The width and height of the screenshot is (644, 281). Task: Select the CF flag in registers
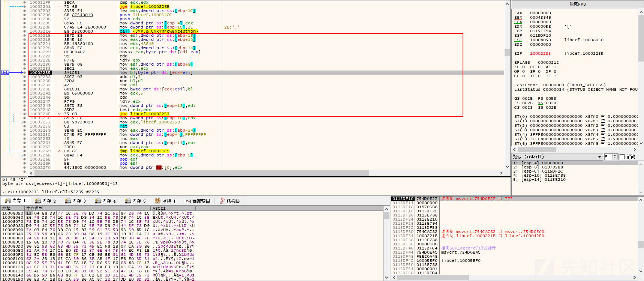[520, 76]
